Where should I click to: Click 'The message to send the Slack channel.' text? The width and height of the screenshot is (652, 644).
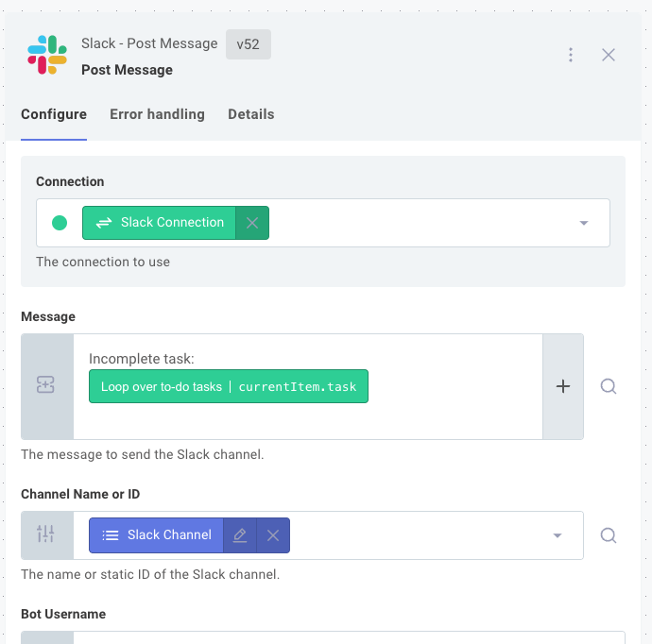tap(143, 454)
